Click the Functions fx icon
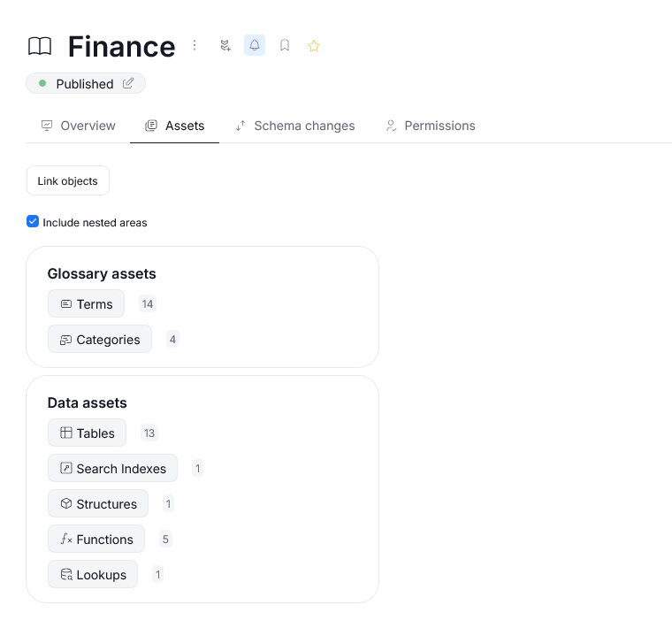The image size is (672, 628). [65, 540]
